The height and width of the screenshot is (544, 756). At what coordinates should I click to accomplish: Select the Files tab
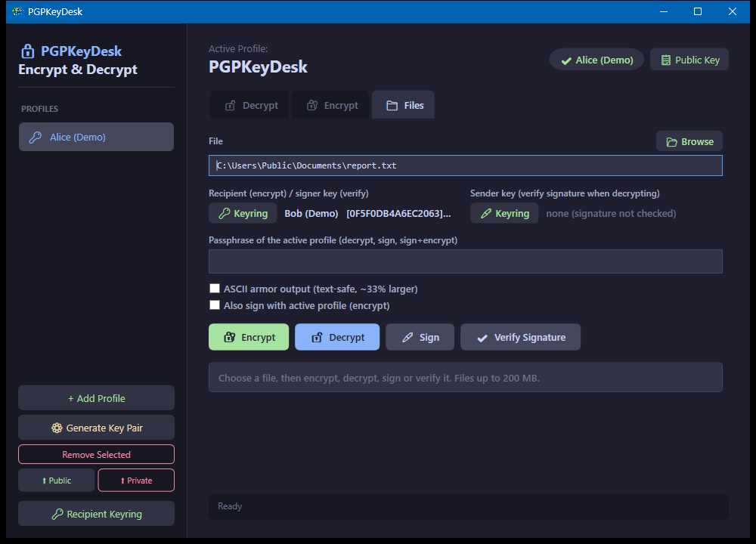point(403,105)
